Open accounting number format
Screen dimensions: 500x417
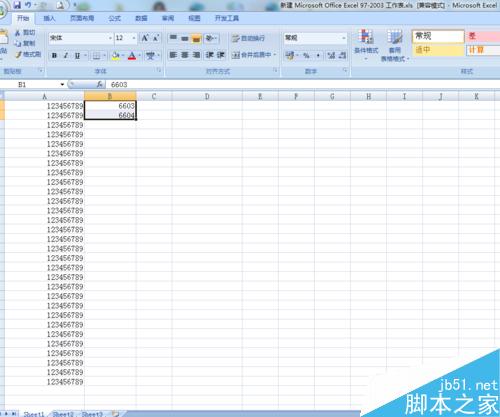coord(290,55)
